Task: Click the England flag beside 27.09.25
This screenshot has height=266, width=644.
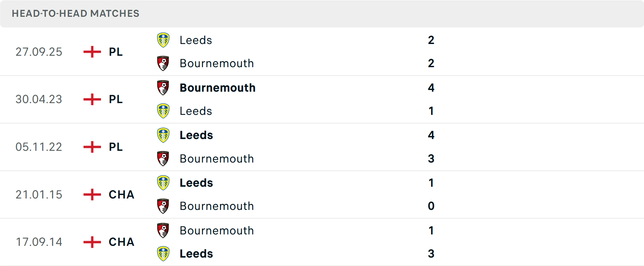Action: tap(91, 52)
